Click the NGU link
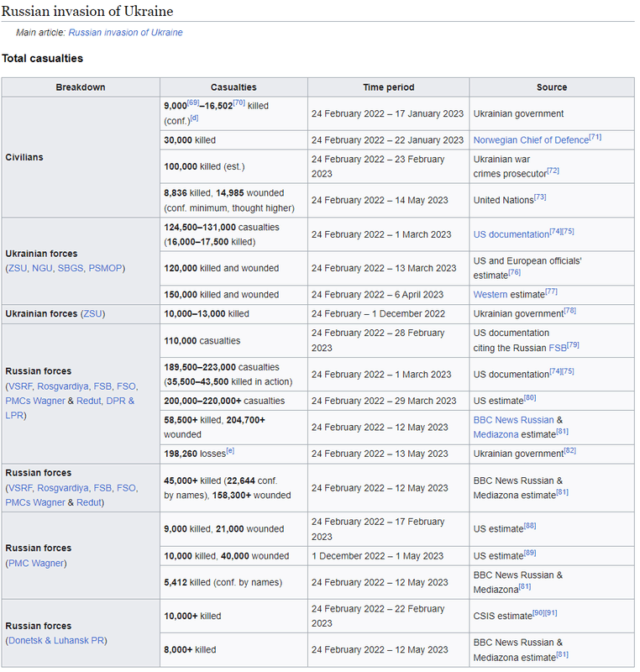Viewport: 640px width, 672px height. pyautogui.click(x=43, y=268)
